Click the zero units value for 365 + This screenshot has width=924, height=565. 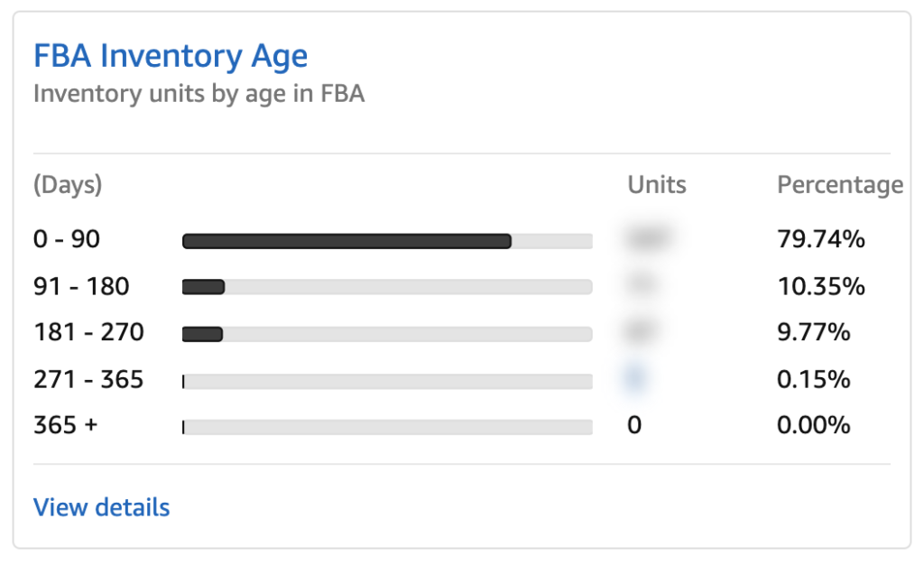click(634, 425)
